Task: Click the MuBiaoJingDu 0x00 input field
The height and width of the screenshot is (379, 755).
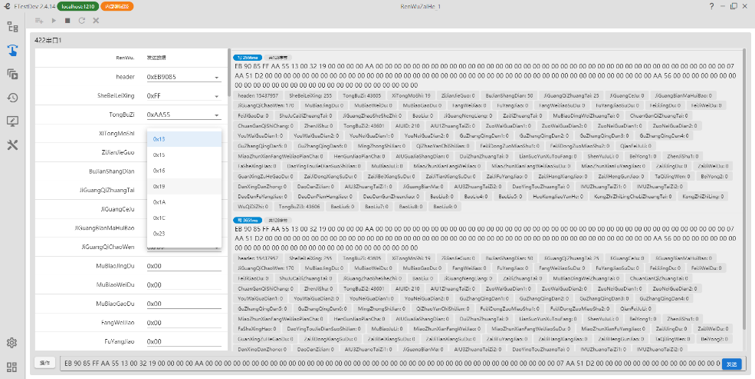Action: click(x=183, y=266)
